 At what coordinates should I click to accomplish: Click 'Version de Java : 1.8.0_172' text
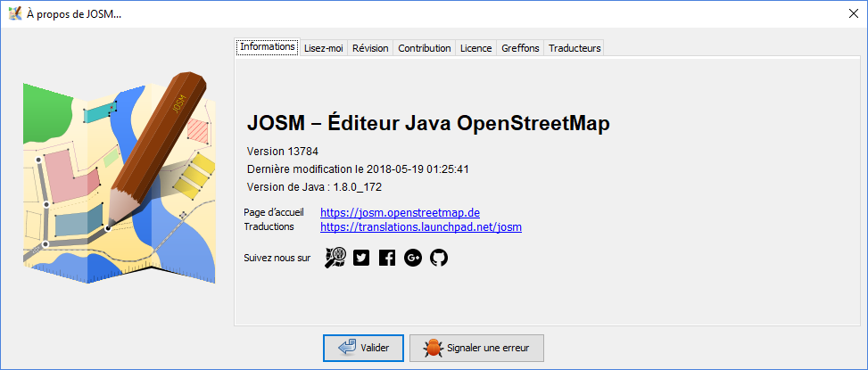[314, 187]
